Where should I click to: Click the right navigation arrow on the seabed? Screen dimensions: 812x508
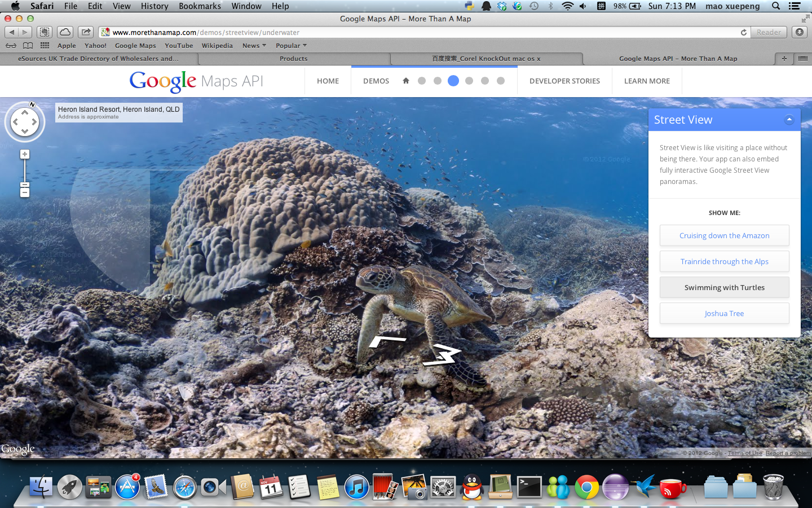click(443, 355)
